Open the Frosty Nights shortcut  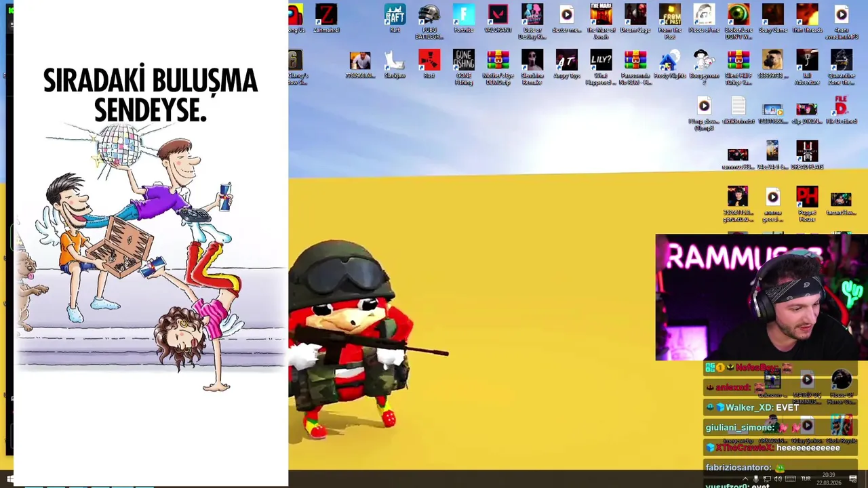point(670,64)
